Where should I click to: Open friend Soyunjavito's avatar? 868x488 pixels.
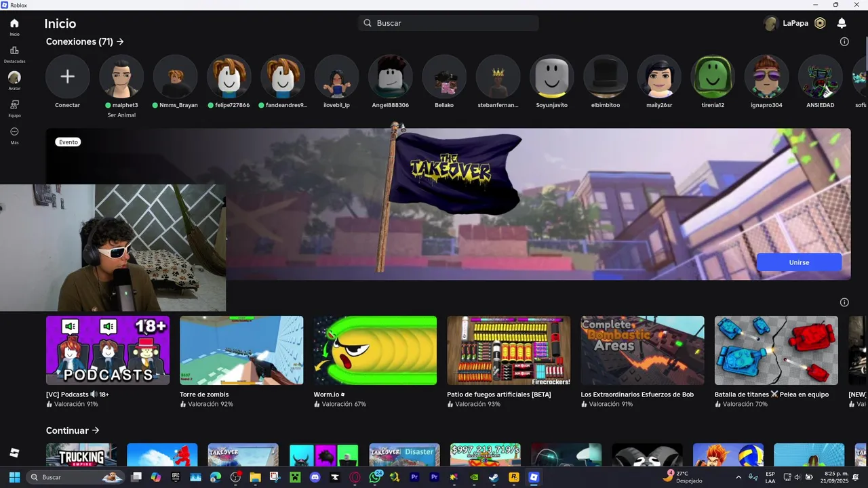click(551, 77)
